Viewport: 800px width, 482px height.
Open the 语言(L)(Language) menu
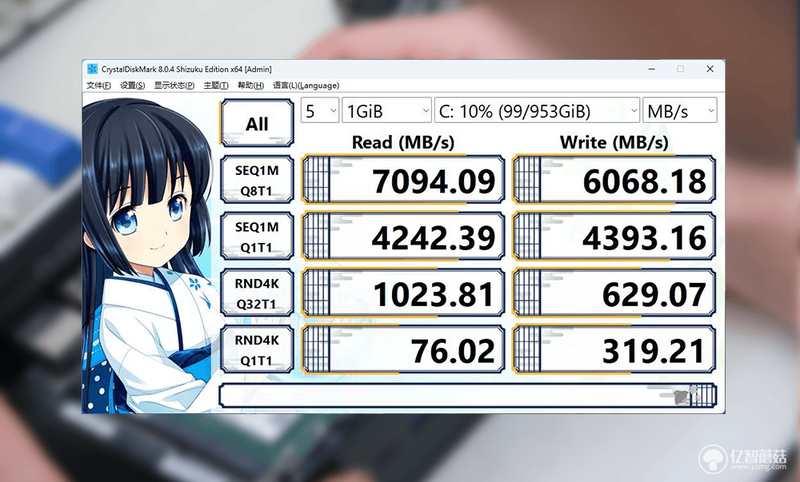click(306, 85)
